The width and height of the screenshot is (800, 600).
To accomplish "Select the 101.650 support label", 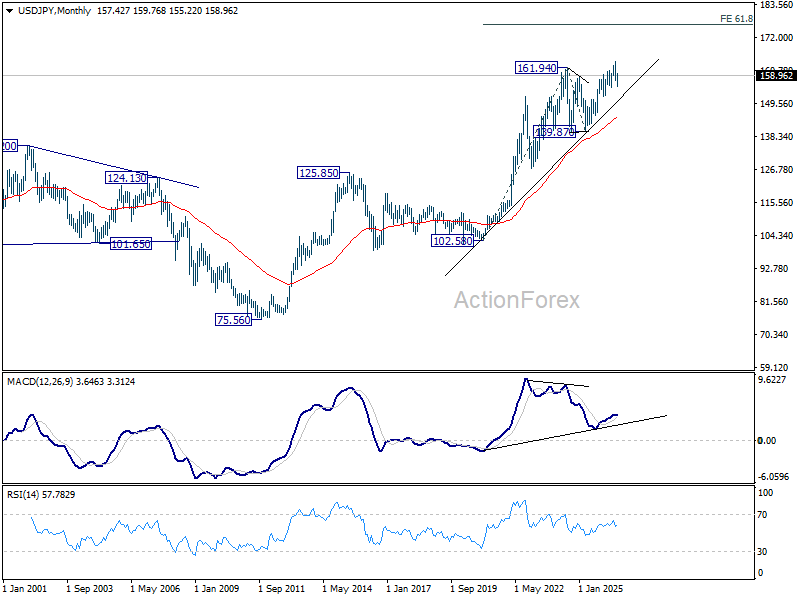I will 131,244.
